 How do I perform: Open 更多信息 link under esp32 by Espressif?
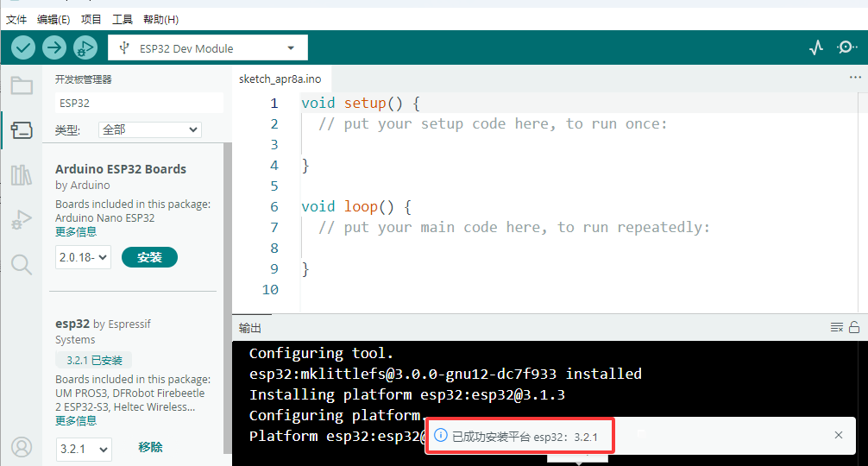click(x=76, y=421)
